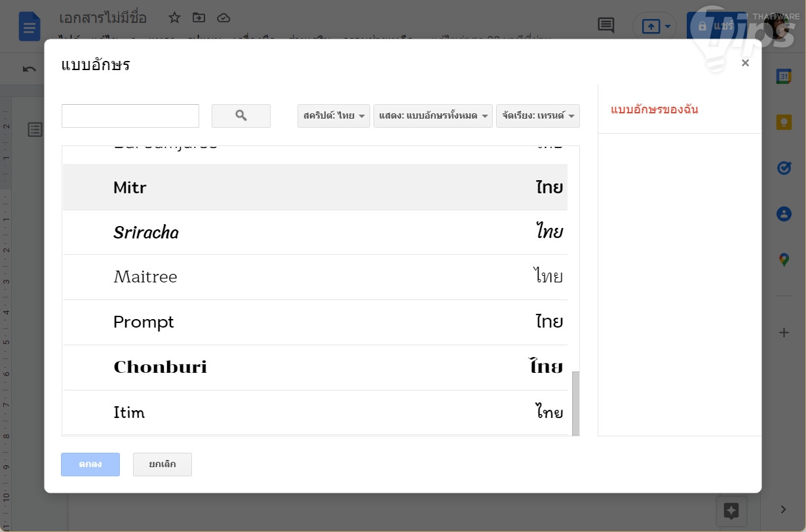Expand the script Thai dropdown
The image size is (806, 532).
coord(334,116)
